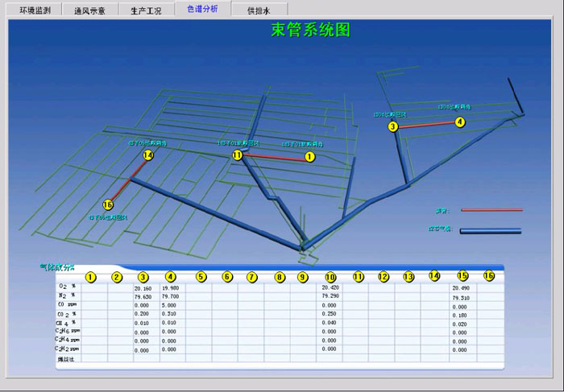Select column 16 circle in gas table header

pos(488,276)
